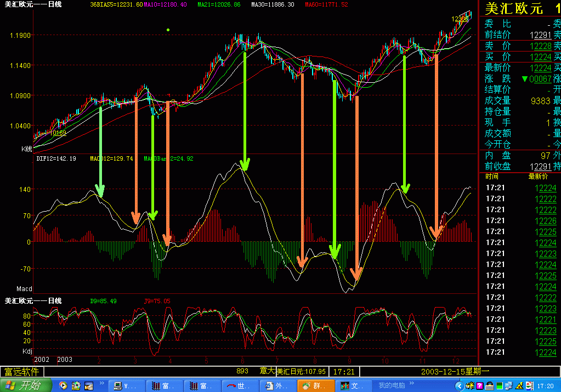
Task: Activate the second 富.. taskbar window
Action: [x=203, y=385]
